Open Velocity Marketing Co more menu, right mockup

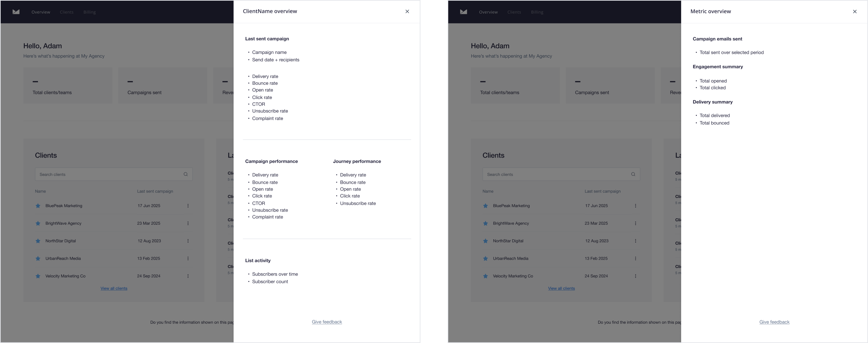pos(635,276)
